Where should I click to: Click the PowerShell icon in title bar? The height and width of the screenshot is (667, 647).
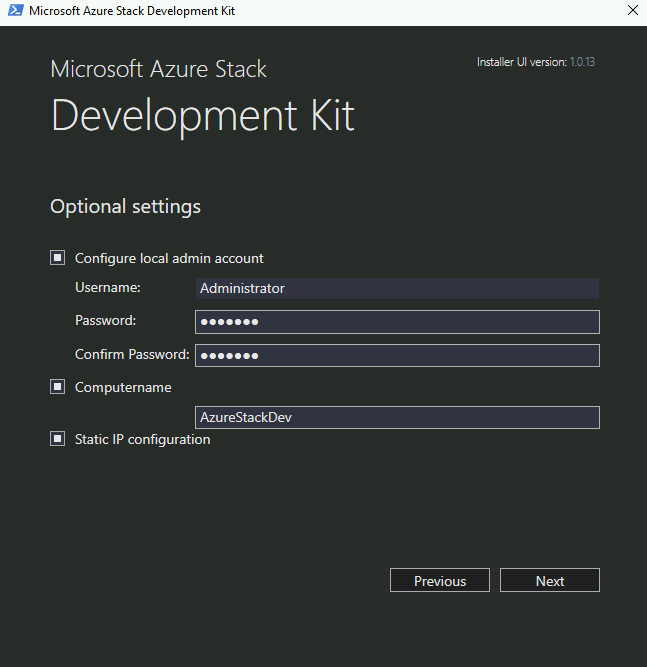(x=15, y=10)
